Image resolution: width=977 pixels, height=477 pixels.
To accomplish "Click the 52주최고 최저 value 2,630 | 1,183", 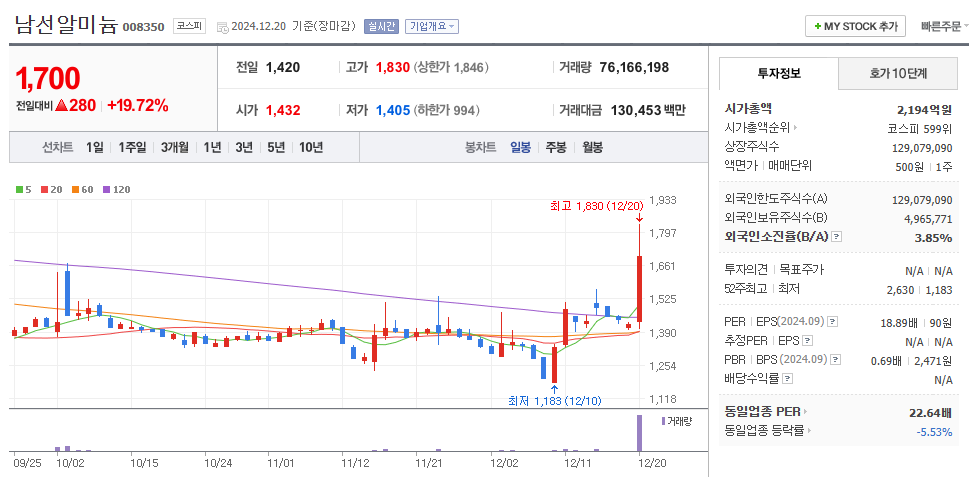I will click(x=919, y=290).
